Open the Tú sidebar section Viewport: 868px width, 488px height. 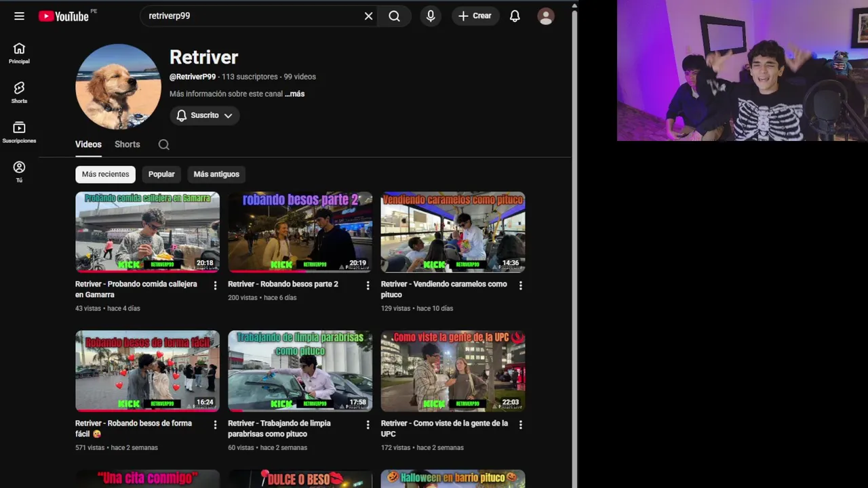pos(19,172)
